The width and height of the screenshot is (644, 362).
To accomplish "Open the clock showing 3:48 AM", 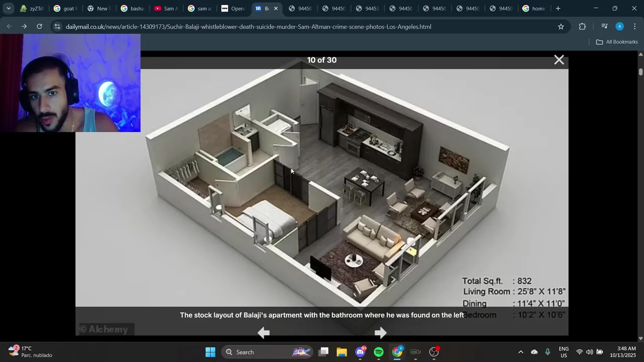I will coord(623,352).
